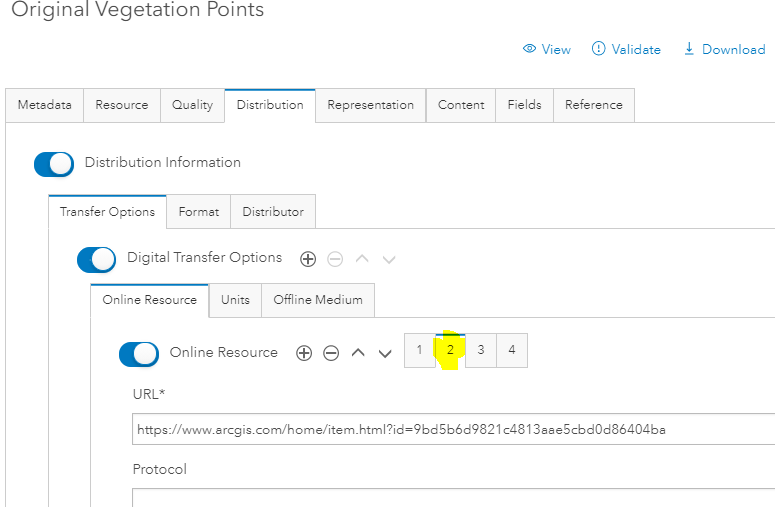Disable the Digital Transfer Options toggle
Image resolution: width=775 pixels, height=507 pixels.
point(97,259)
